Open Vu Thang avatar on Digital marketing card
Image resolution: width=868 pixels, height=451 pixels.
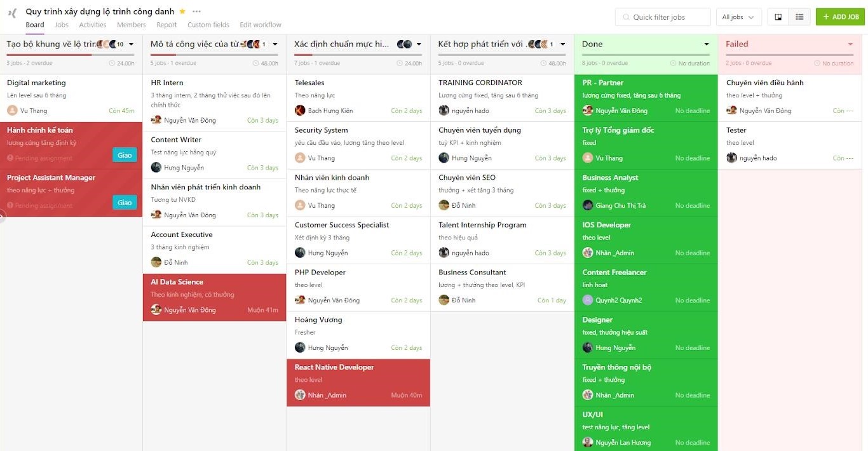click(12, 111)
